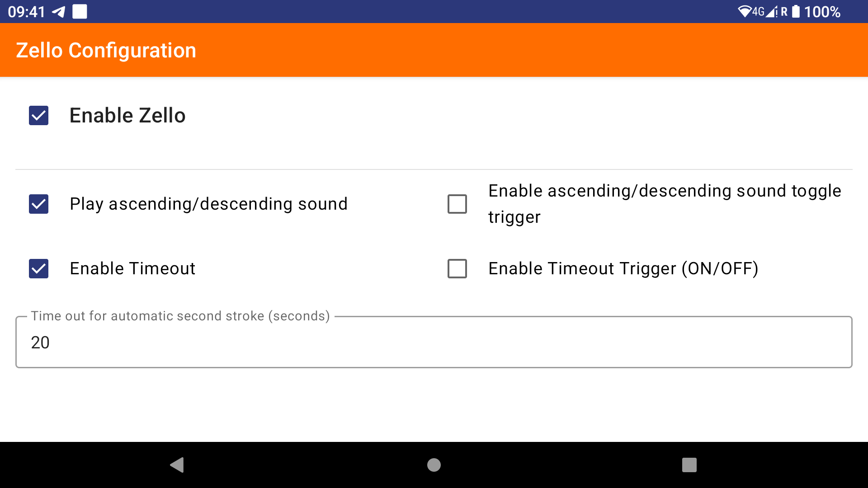The width and height of the screenshot is (868, 488).
Task: Disable the Play ascending/descending sound checkbox
Action: (39, 204)
